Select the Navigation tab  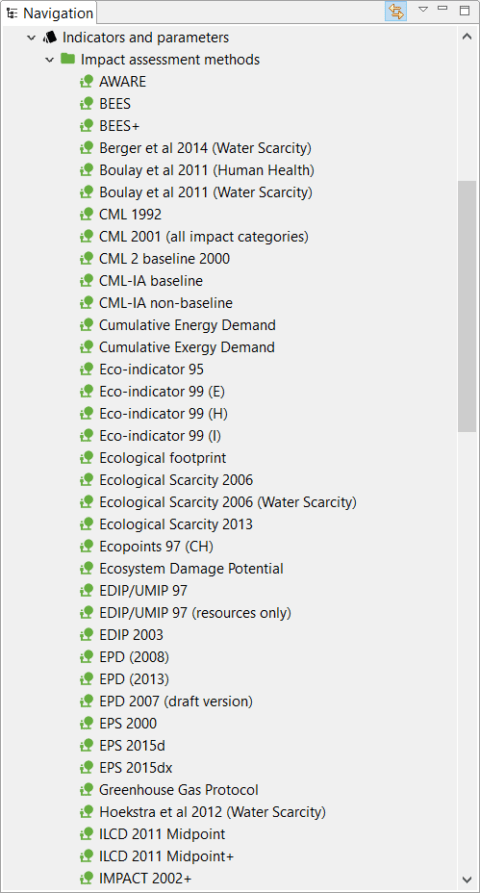[x=48, y=13]
